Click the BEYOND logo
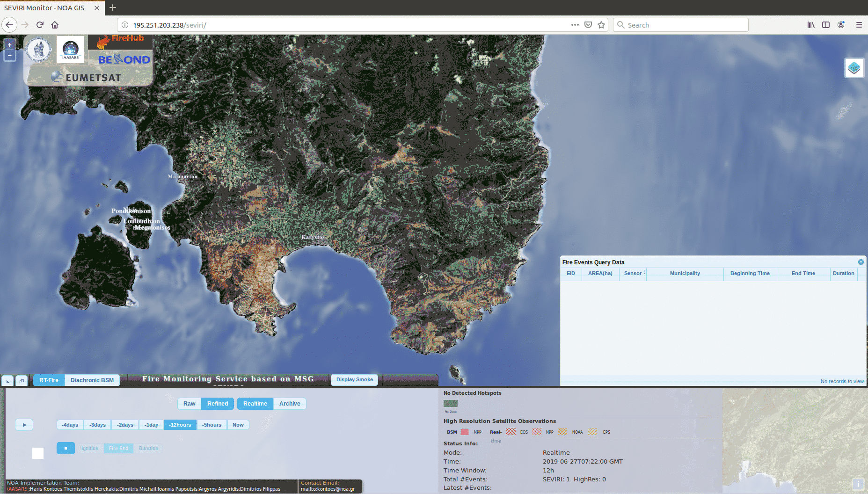 click(x=124, y=59)
